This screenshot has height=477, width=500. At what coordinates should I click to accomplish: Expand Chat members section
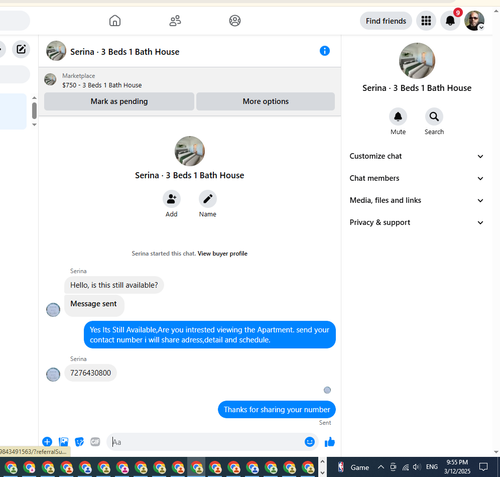[x=416, y=178]
